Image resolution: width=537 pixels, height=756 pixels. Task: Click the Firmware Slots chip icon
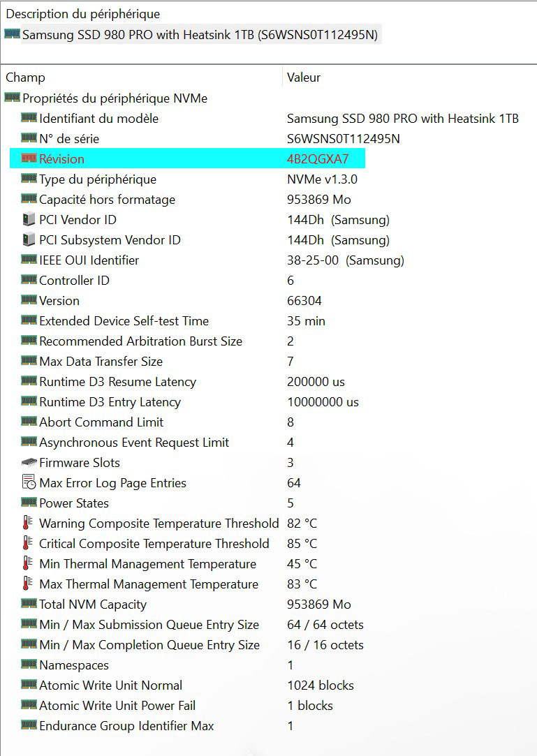[29, 462]
